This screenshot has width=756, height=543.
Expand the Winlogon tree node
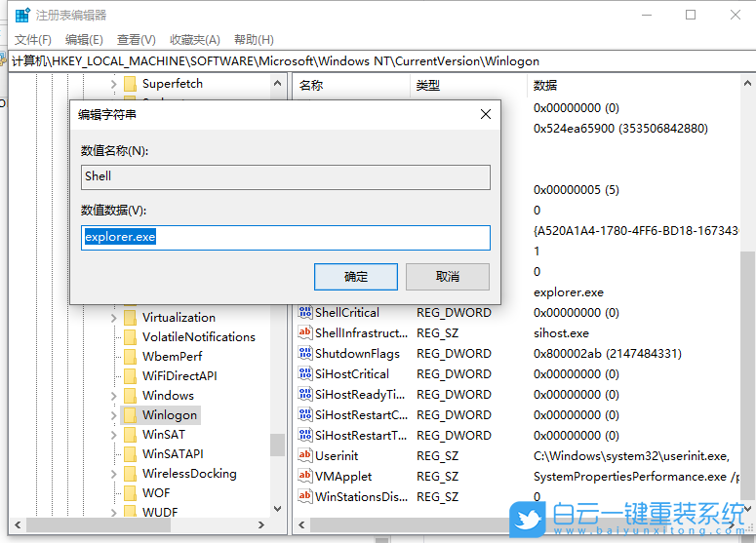click(x=114, y=415)
